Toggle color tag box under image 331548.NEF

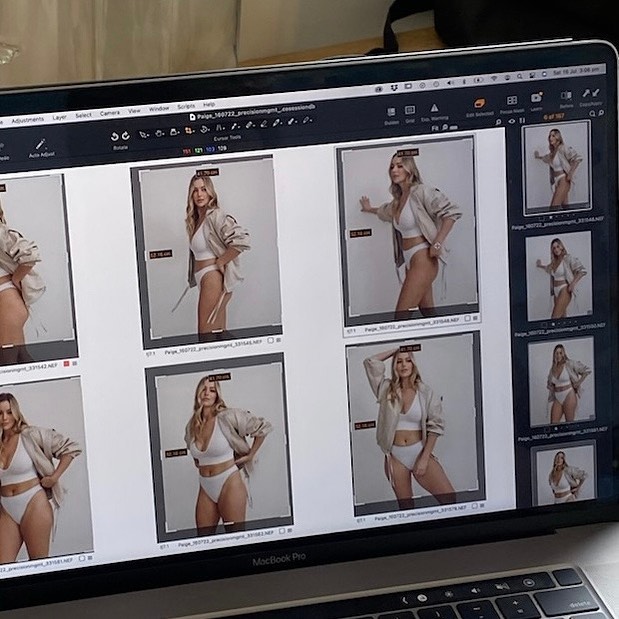coord(468,318)
